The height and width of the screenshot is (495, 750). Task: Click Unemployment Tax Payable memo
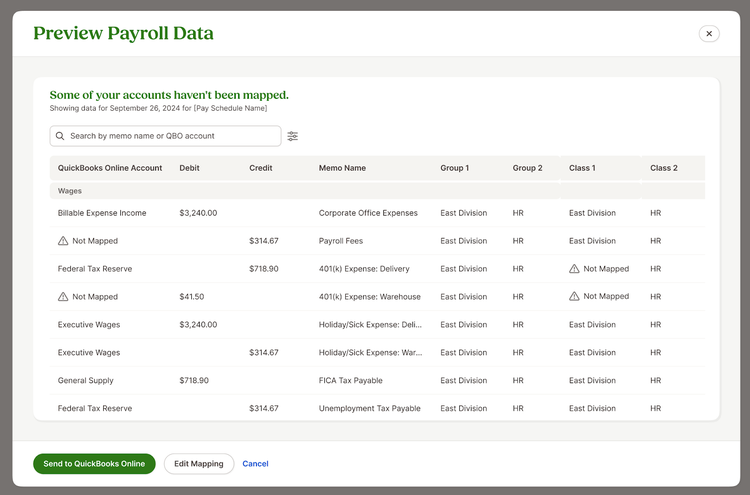tap(370, 408)
